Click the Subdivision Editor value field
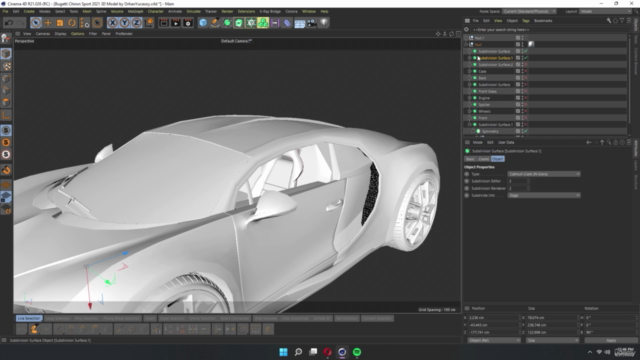The width and height of the screenshot is (640, 360). [518, 181]
